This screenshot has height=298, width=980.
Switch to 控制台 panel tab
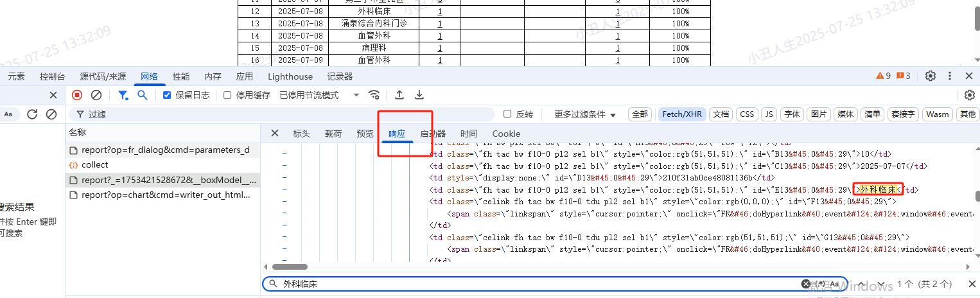pos(52,76)
